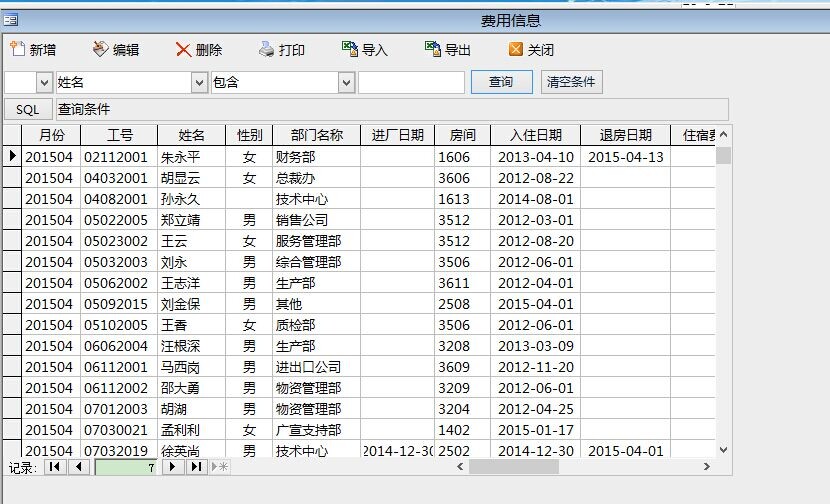Click the 新增 (Add) toolbar icon
This screenshot has width=830, height=504.
tap(17, 50)
